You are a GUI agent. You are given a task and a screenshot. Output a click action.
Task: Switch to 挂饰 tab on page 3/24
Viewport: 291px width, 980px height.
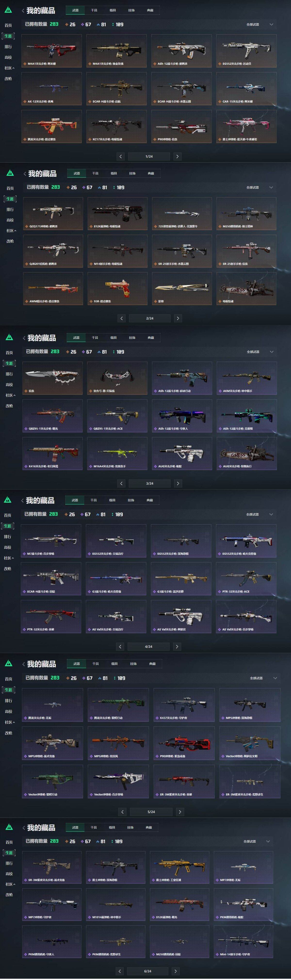(x=132, y=337)
